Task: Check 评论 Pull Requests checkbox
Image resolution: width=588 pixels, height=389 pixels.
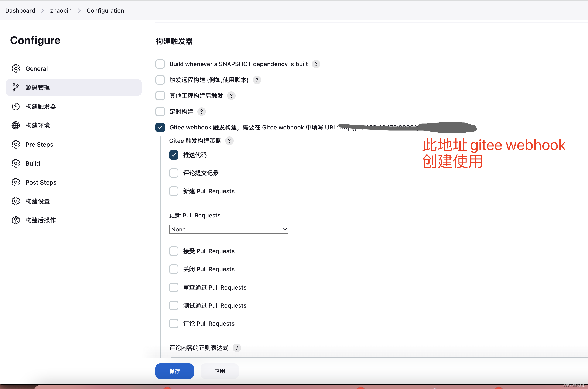Action: pos(174,324)
